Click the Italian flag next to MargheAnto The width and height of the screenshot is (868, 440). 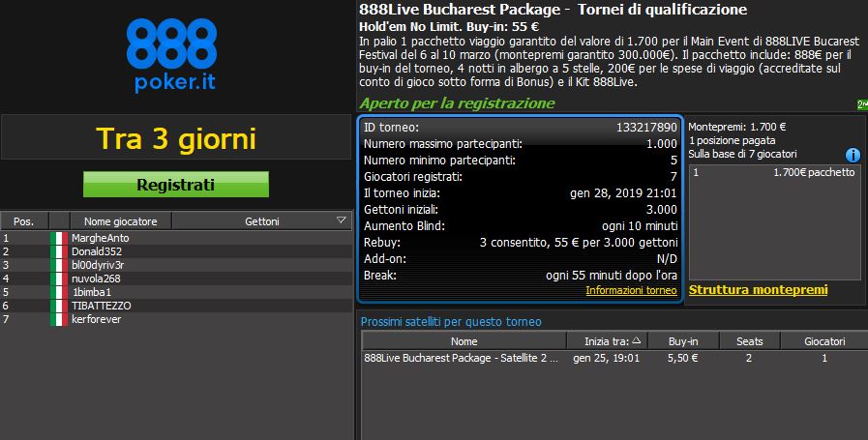click(x=59, y=238)
